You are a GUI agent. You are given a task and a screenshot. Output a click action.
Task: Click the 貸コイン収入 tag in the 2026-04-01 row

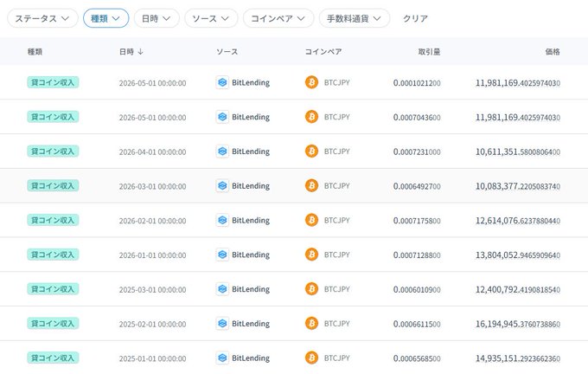[x=53, y=152]
